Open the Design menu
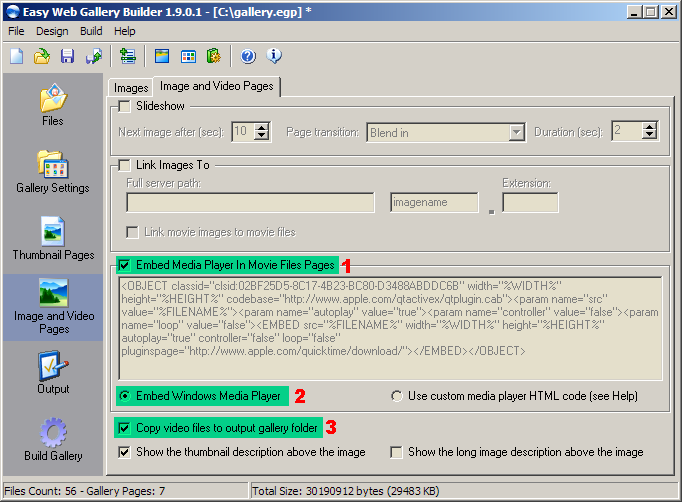 52,31
